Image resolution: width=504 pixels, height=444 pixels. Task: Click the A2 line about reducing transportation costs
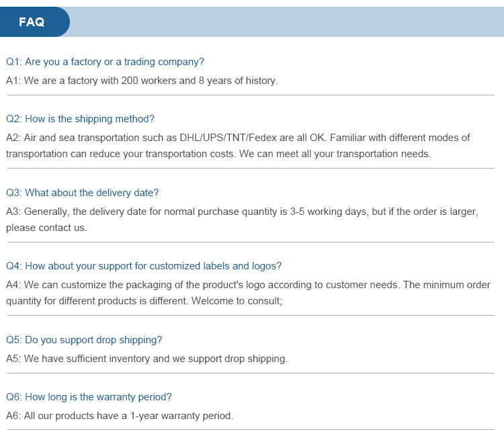pos(218,154)
